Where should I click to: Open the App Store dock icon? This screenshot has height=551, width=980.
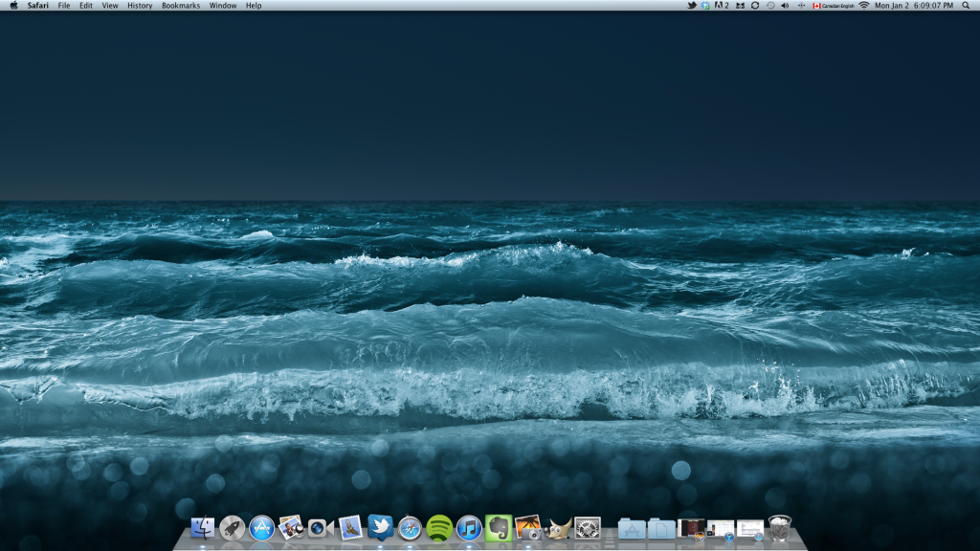tap(262, 528)
